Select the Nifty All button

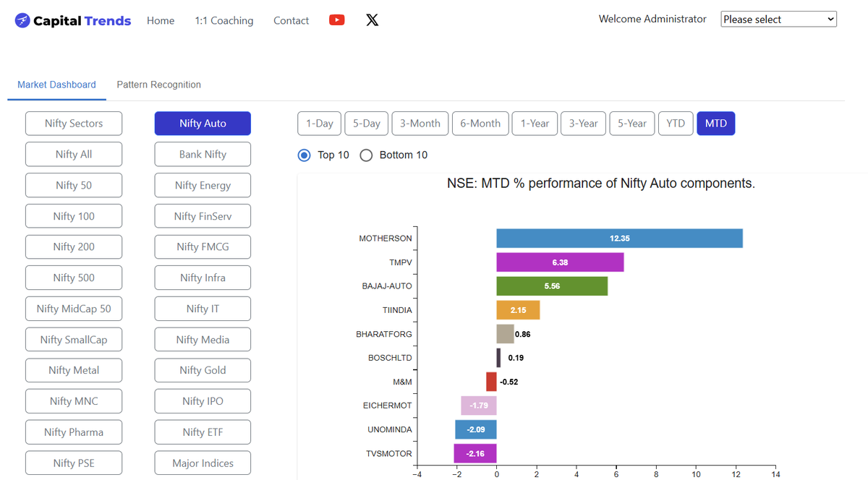pyautogui.click(x=74, y=154)
